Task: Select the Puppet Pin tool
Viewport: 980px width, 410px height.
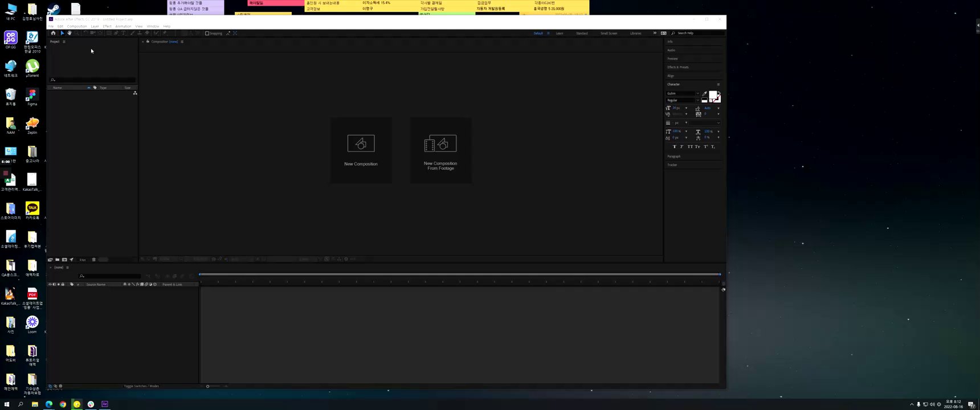Action: 165,33
